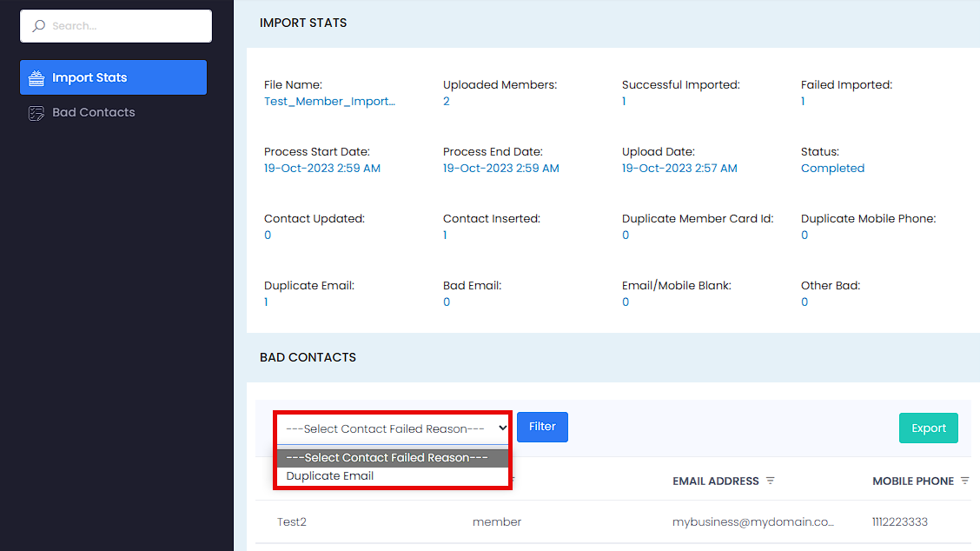
Task: Click the Bad Email value 0
Action: click(x=447, y=302)
